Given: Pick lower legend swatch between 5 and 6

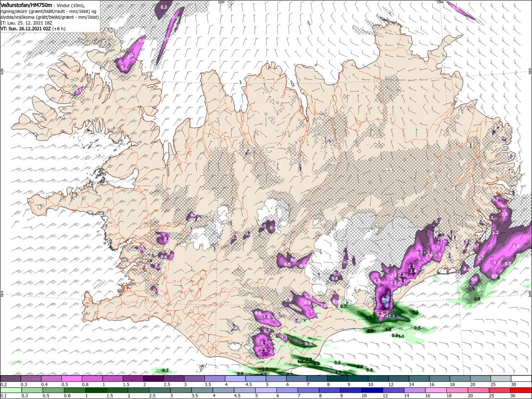Looking at the screenshot, I should (266, 390).
